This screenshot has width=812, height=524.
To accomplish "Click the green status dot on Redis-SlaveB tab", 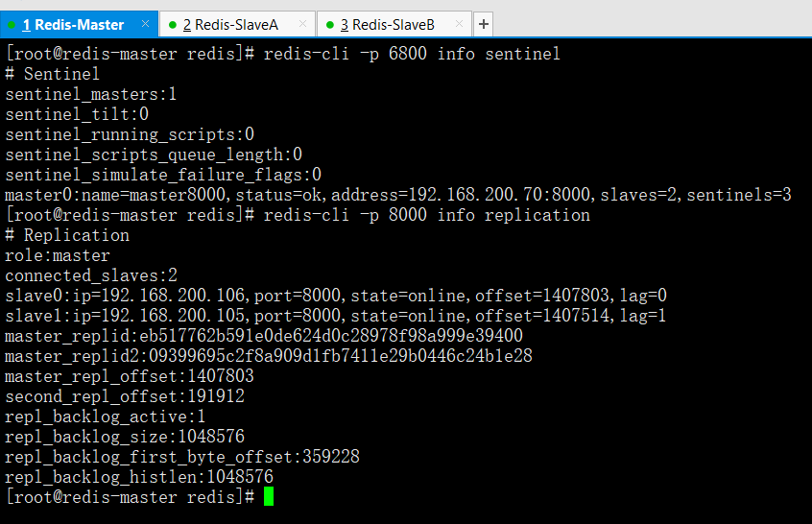I will (x=330, y=25).
